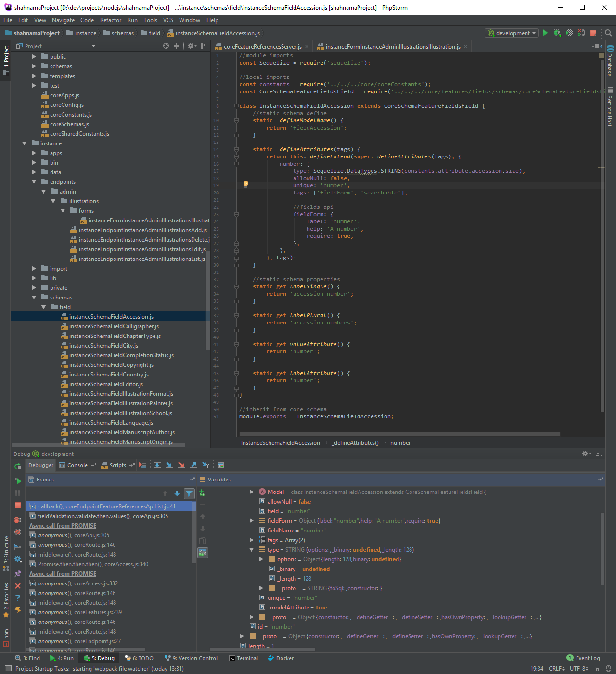This screenshot has height=674, width=616.
Task: Toggle the Mute Breakpoints icon in the debug sidebar
Action: click(x=18, y=532)
